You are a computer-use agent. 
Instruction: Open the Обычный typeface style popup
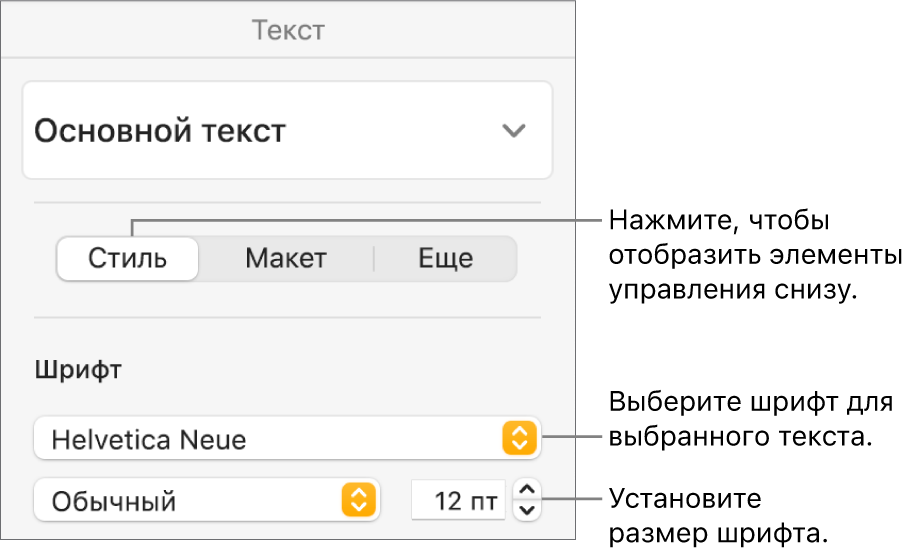[x=207, y=500]
